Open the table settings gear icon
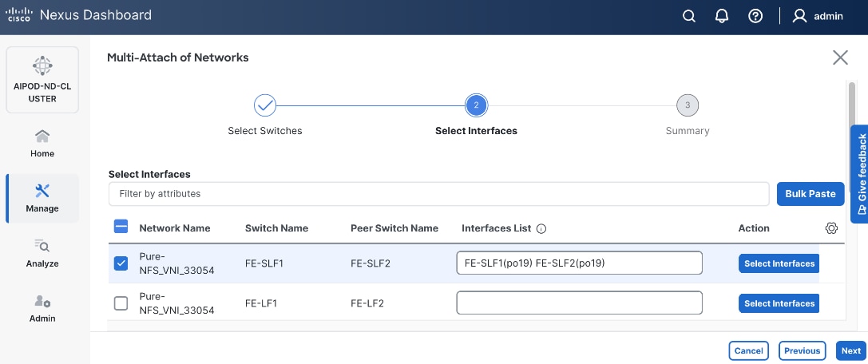 [x=831, y=228]
